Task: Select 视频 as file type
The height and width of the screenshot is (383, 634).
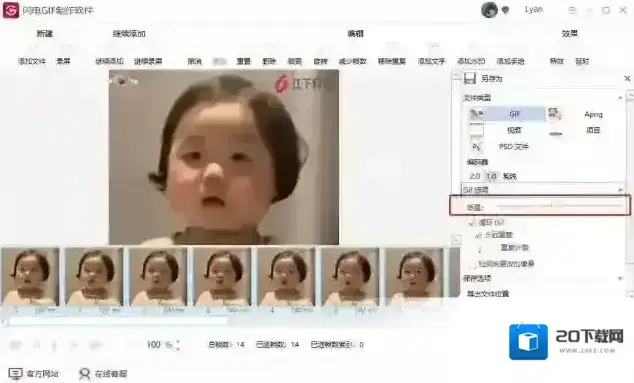Action: point(514,130)
